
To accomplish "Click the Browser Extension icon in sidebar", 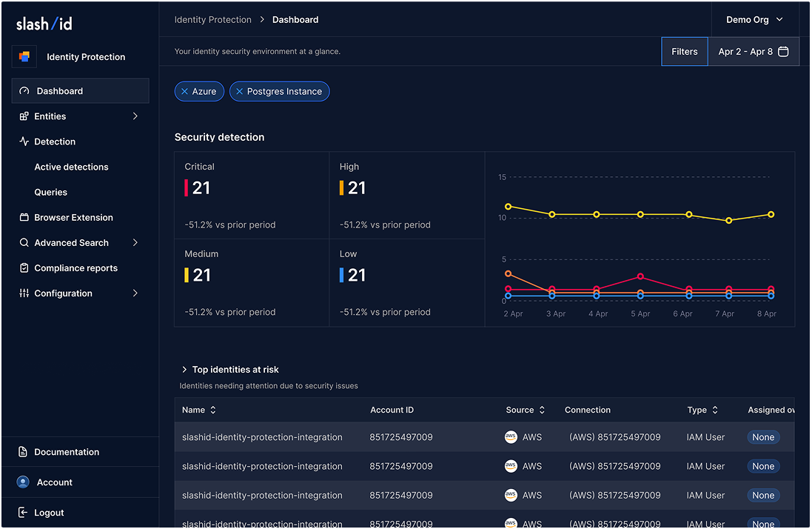I will [24, 218].
